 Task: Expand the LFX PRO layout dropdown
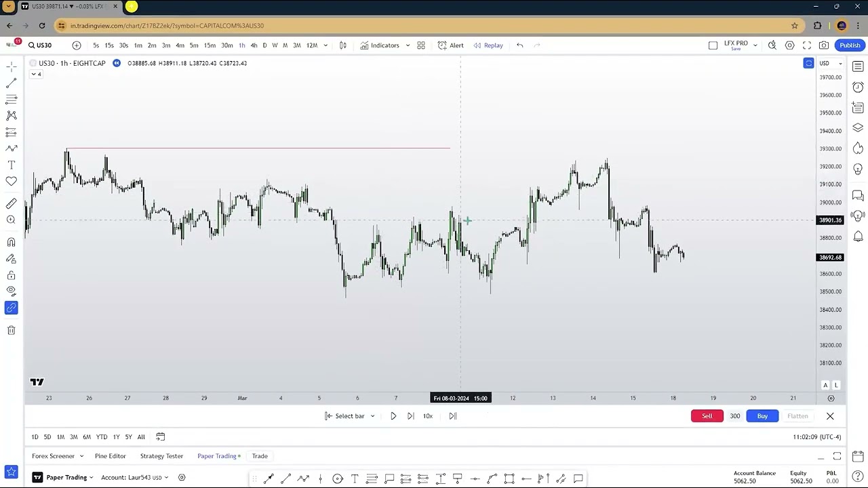tap(755, 45)
